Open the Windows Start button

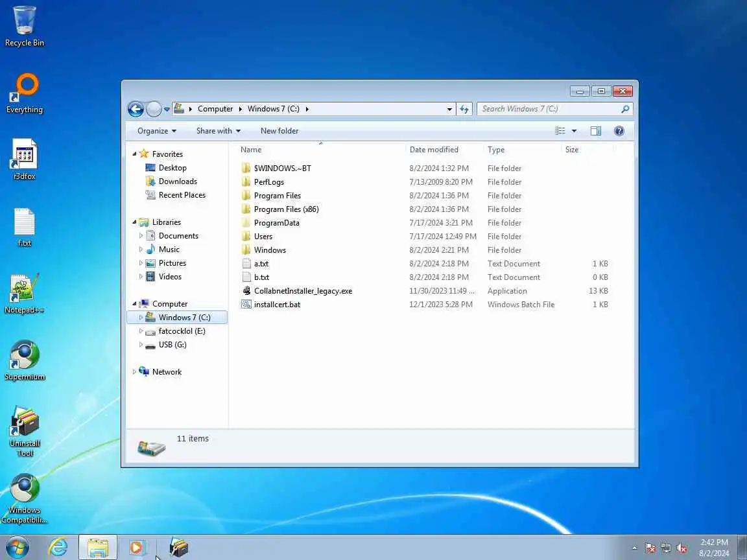coord(18,548)
